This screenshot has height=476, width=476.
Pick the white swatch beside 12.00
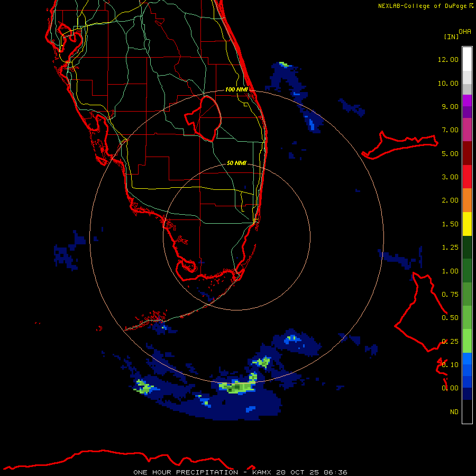467,59
